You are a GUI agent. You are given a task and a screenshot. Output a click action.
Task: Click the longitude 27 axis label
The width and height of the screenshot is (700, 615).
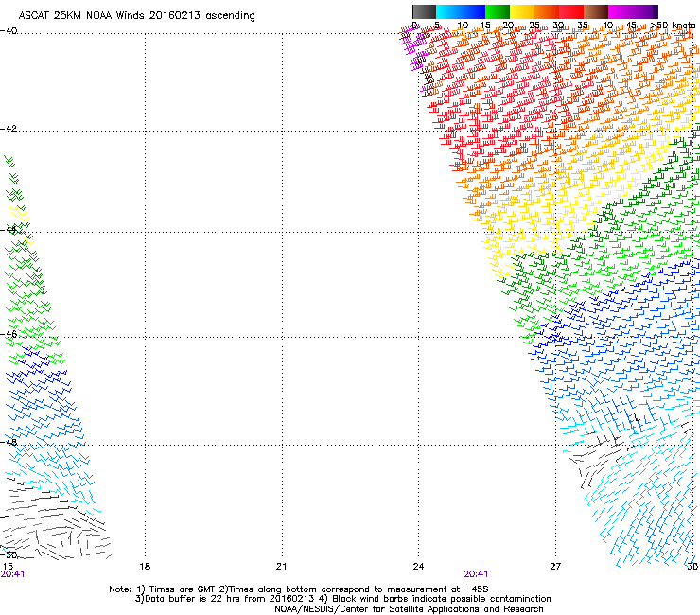555,567
